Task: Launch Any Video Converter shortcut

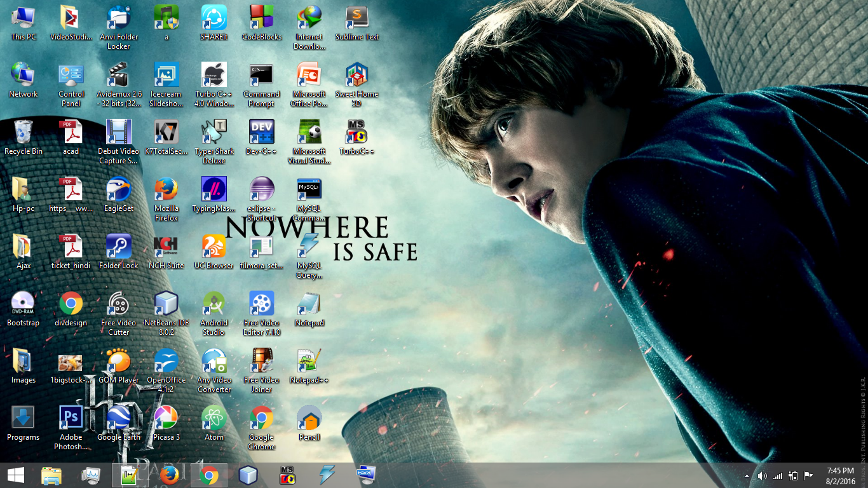Action: point(214,371)
